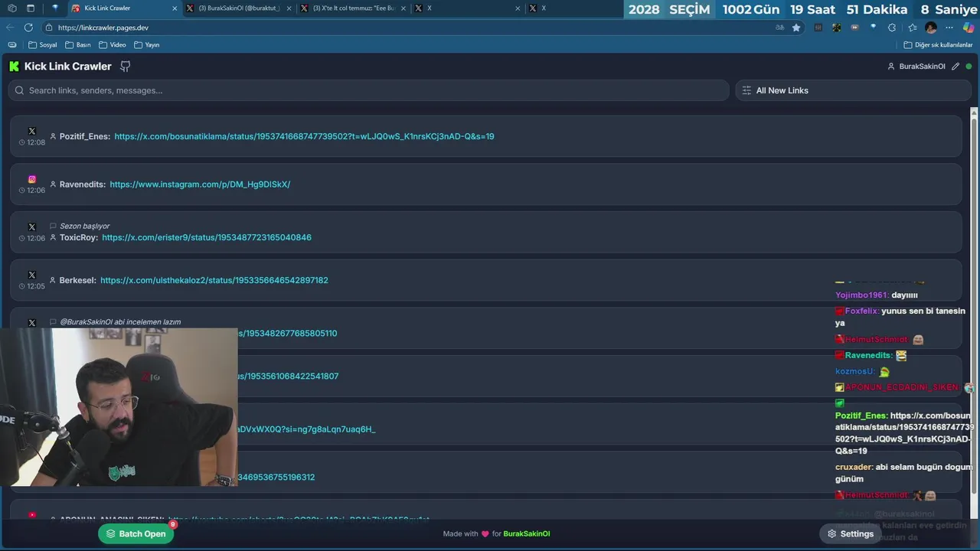Open ToxicRoy erister9 status link
Image resolution: width=980 pixels, height=551 pixels.
tap(207, 237)
